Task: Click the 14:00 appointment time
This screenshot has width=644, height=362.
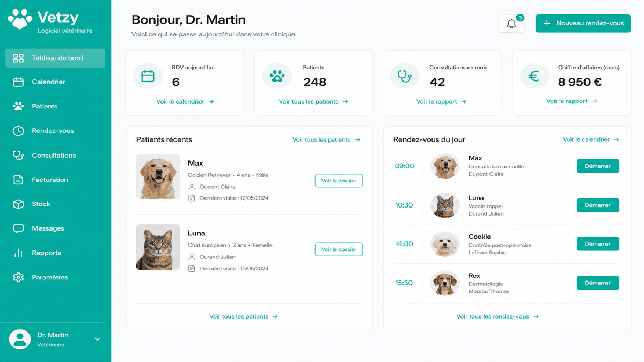Action: [404, 244]
